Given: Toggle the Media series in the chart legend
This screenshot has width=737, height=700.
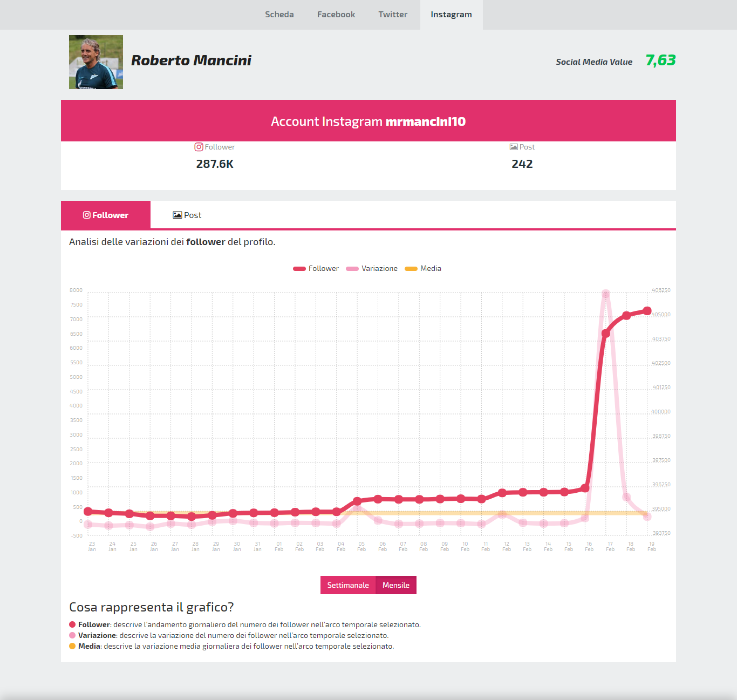Looking at the screenshot, I should (423, 268).
